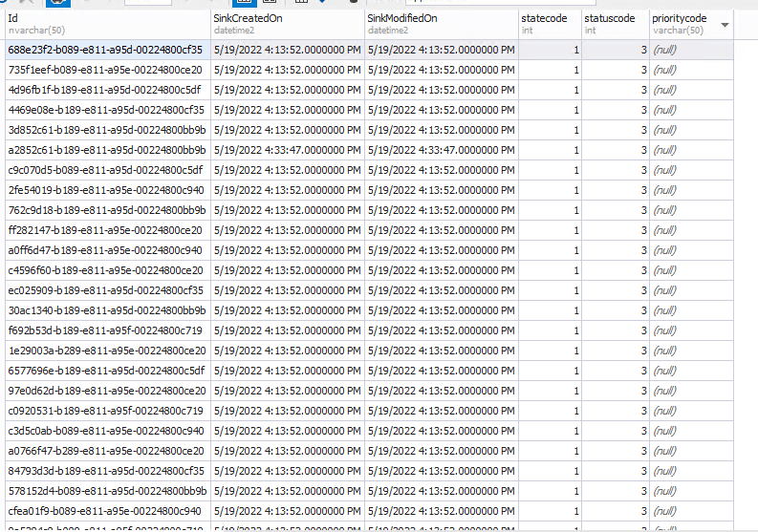
Task: Click SinkModifiedOn cell in row 735f1eef
Action: pos(442,70)
